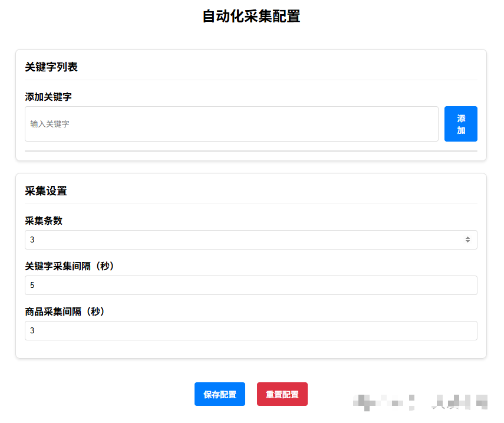Focus the 采集条数 number field
This screenshot has width=504, height=423.
click(x=236, y=240)
